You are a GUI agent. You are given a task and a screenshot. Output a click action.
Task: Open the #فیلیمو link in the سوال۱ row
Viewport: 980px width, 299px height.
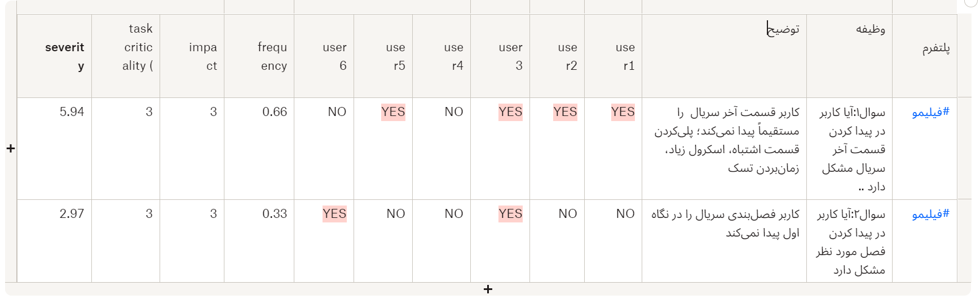click(x=930, y=112)
